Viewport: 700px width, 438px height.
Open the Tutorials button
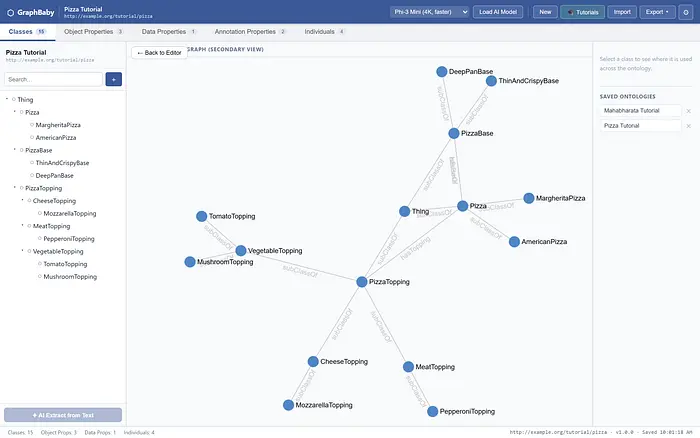tap(583, 12)
